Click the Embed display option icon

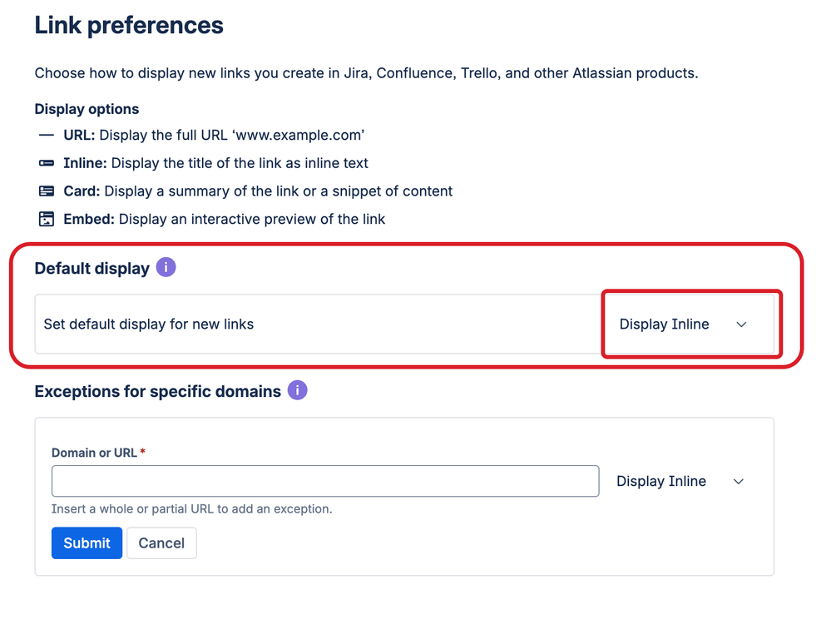(x=47, y=220)
